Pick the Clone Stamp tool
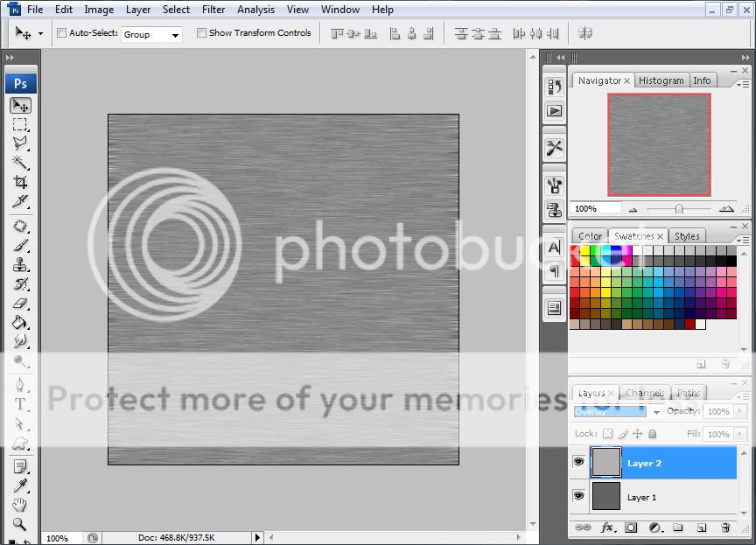Image resolution: width=756 pixels, height=545 pixels. 20,264
